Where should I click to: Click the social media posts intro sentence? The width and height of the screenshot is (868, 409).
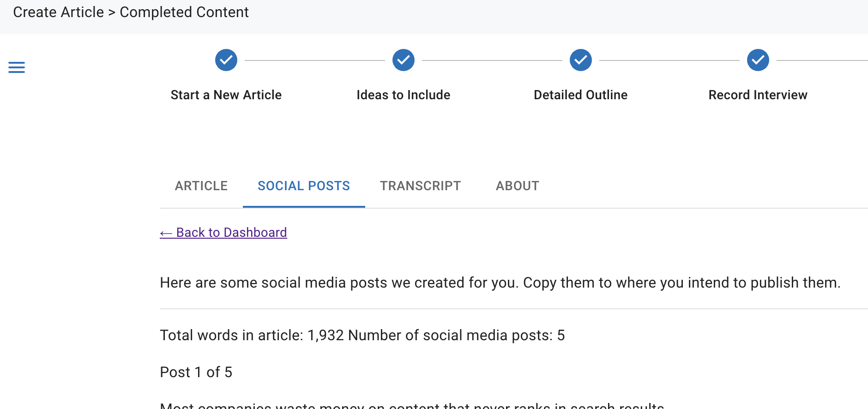coord(500,283)
